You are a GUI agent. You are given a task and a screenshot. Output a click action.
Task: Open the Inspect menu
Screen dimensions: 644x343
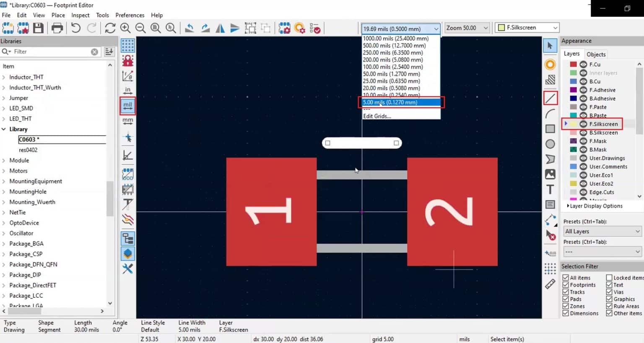click(80, 15)
